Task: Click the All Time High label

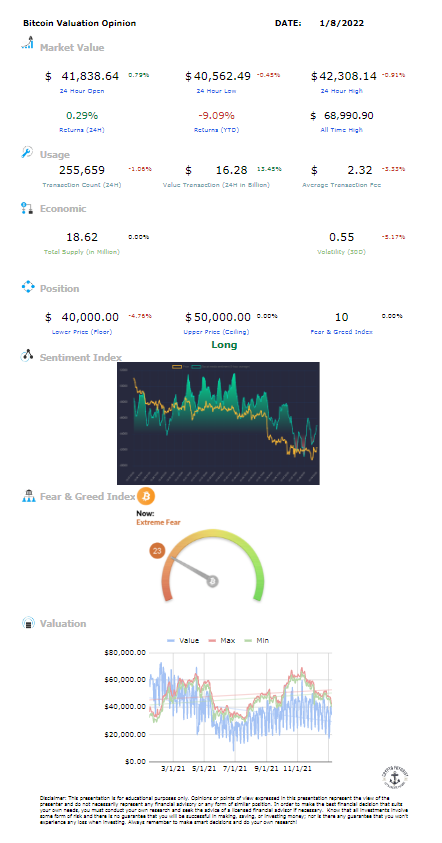Action: pos(341,130)
